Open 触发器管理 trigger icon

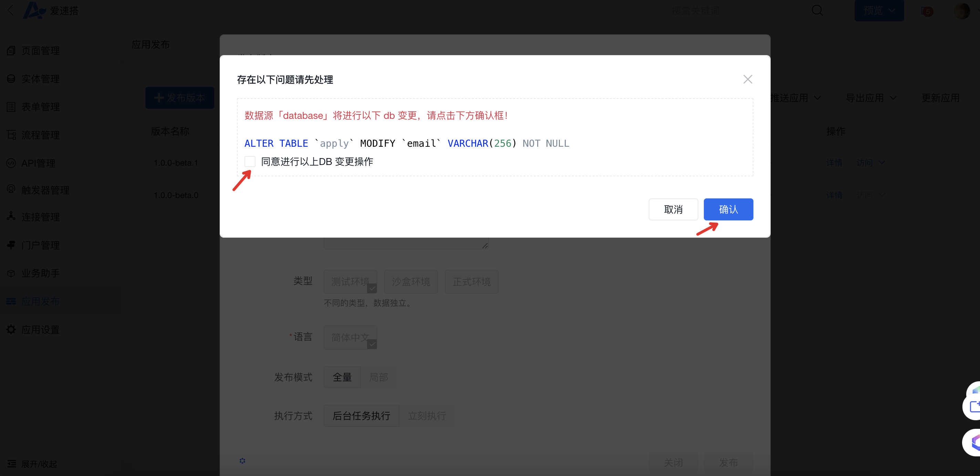[11, 189]
